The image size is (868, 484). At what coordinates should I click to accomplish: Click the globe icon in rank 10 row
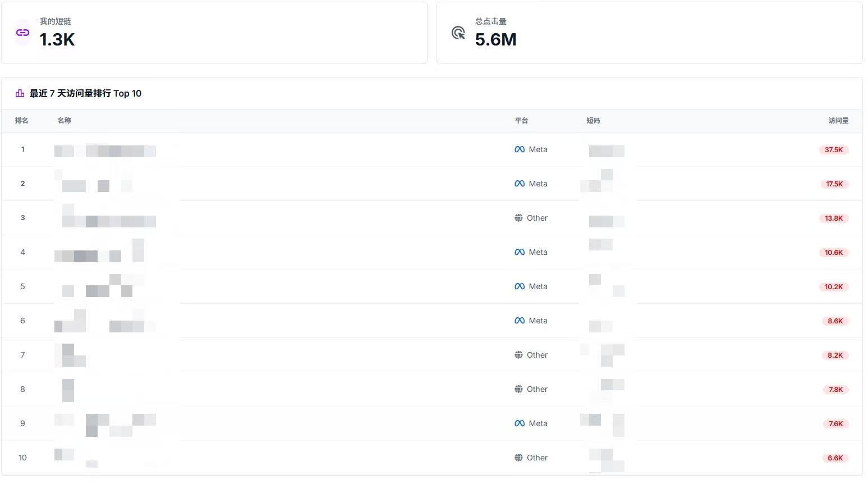tap(518, 458)
